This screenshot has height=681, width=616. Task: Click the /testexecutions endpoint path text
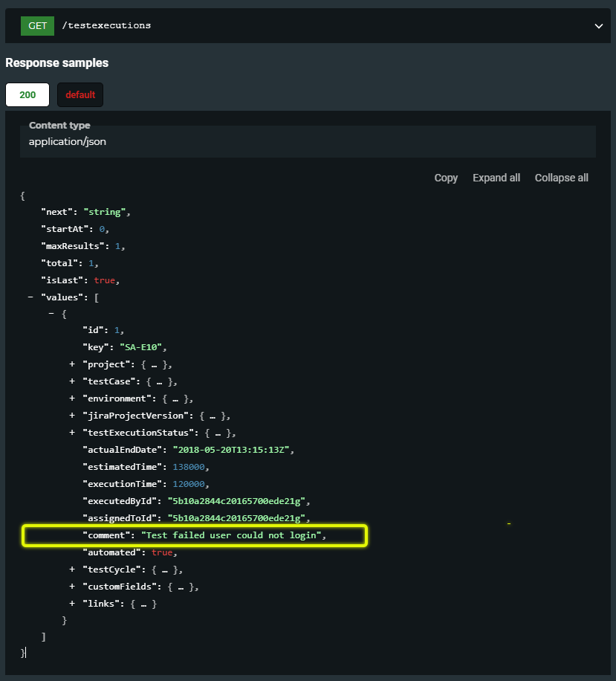(108, 25)
